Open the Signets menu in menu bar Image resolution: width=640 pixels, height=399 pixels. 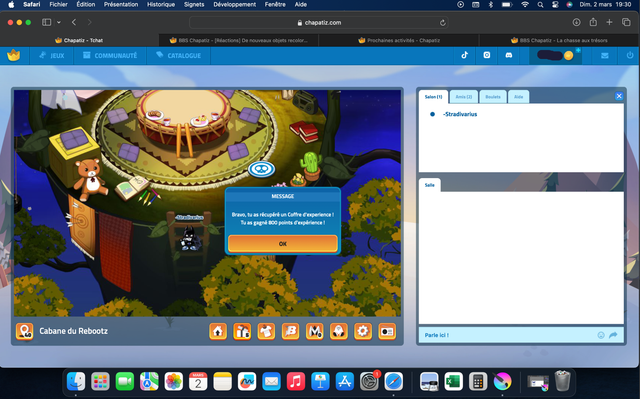tap(194, 4)
